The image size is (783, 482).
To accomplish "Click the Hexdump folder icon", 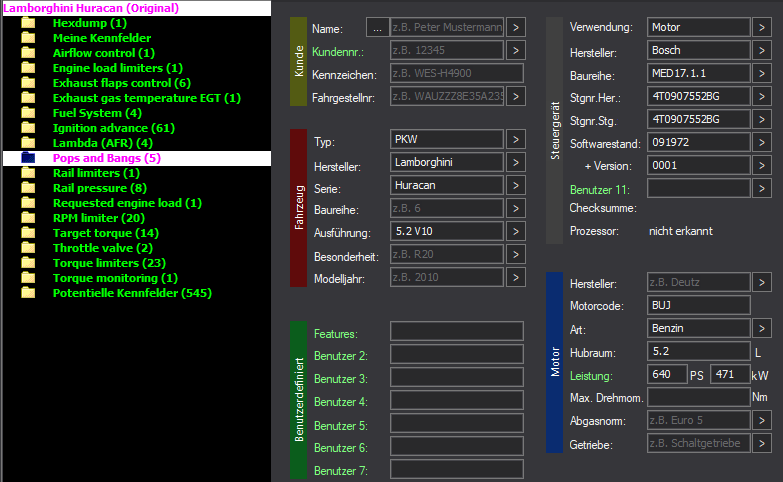I will (28, 23).
